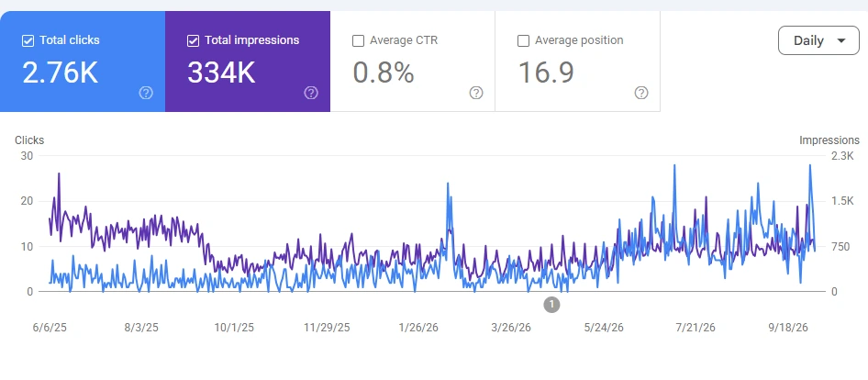Viewport: 868px width, 380px height.
Task: Click the 9/18/26 date label
Action: click(788, 328)
